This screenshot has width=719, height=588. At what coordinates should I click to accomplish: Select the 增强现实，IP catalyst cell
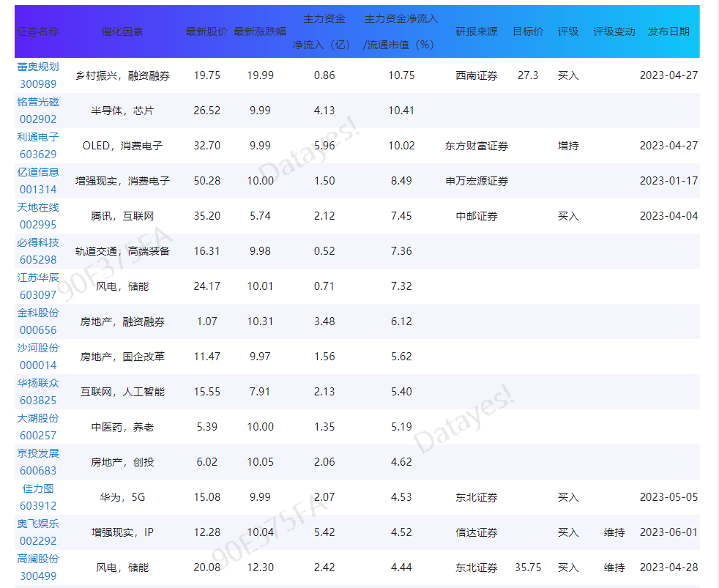(122, 532)
